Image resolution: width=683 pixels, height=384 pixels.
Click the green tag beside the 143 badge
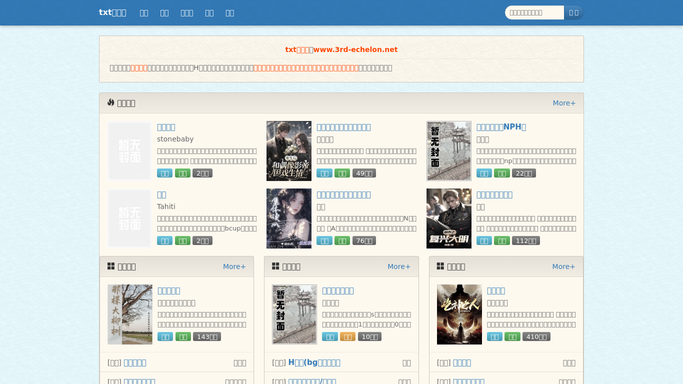183,337
